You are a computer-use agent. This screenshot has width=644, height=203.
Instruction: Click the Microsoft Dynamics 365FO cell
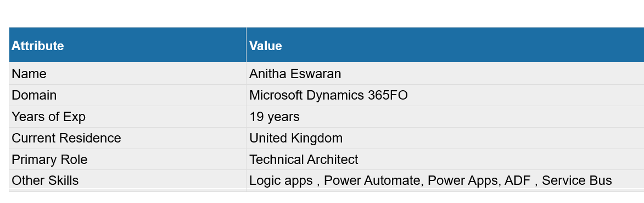point(445,95)
